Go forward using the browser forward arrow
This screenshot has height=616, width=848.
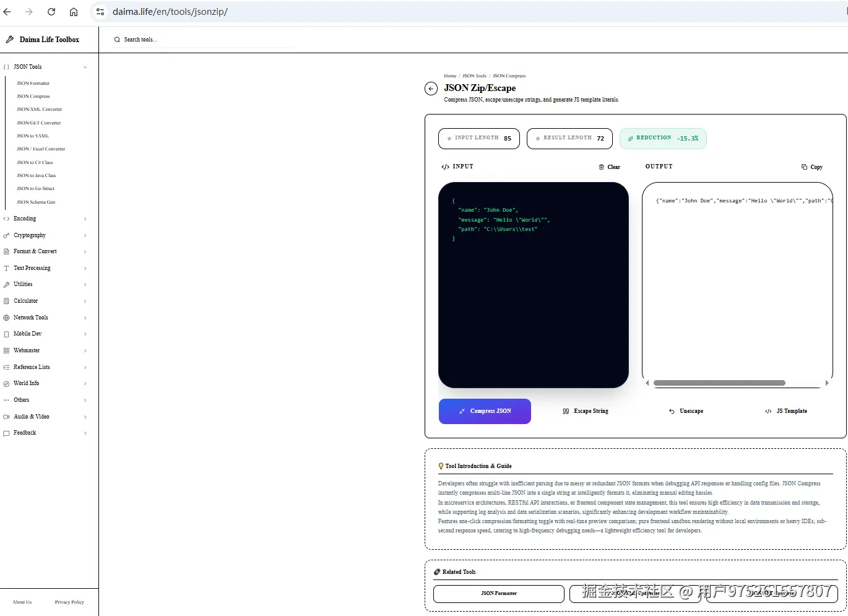click(29, 12)
